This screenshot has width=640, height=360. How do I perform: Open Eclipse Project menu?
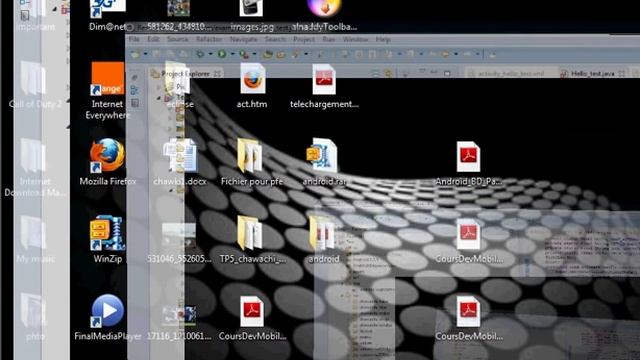coord(304,39)
